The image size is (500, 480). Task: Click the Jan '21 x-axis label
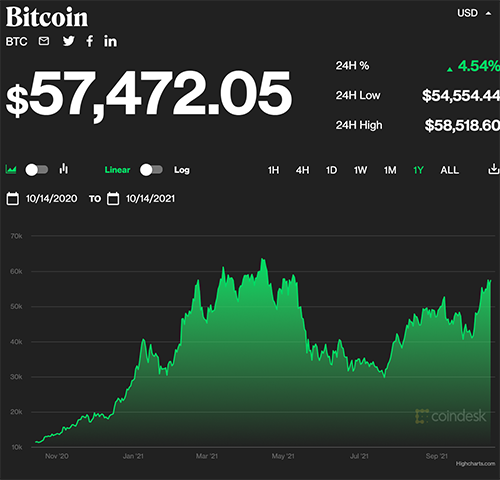coord(133,456)
